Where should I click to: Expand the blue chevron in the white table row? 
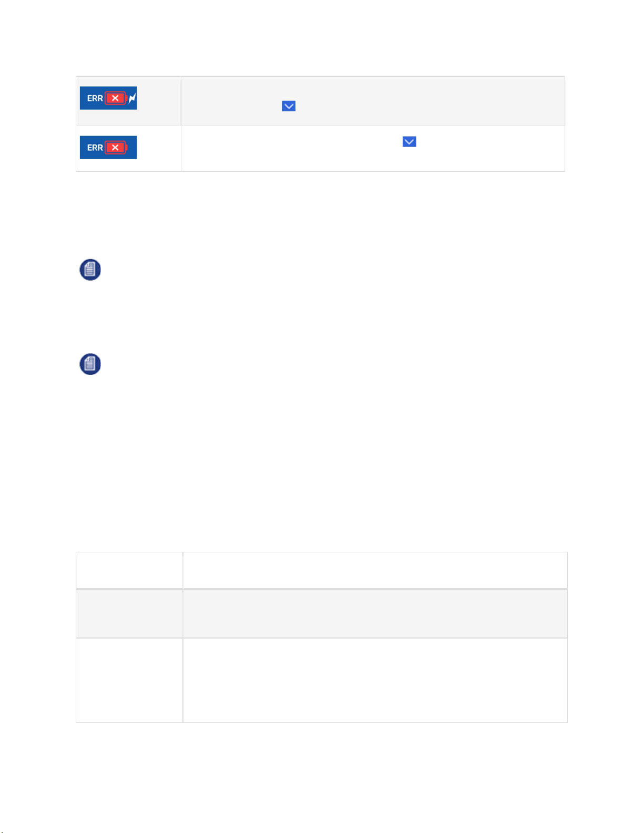coord(410,142)
